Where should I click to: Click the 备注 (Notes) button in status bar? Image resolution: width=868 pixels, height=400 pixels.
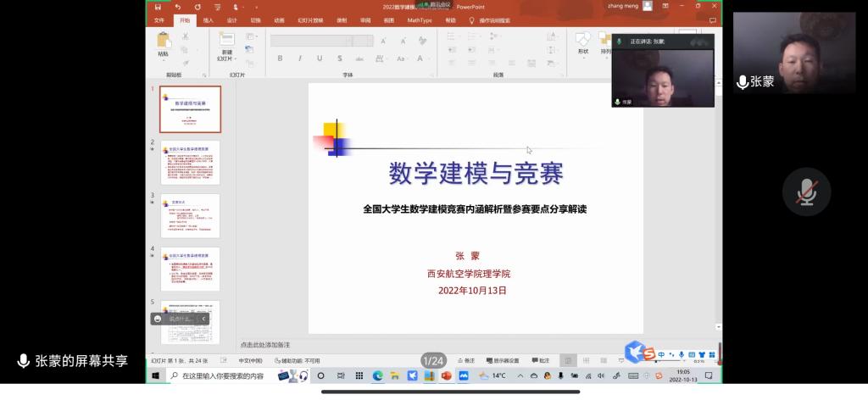coord(466,360)
